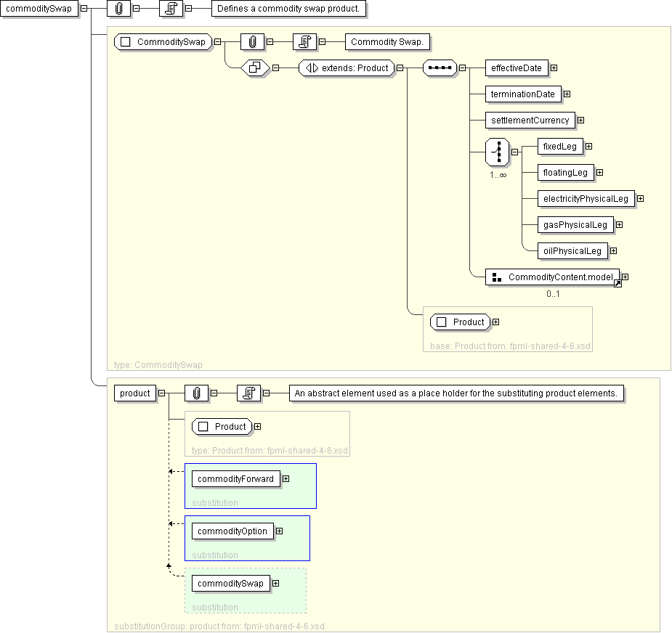
Task: Click 'Defines a commodity swap product.' text
Action: click(288, 9)
